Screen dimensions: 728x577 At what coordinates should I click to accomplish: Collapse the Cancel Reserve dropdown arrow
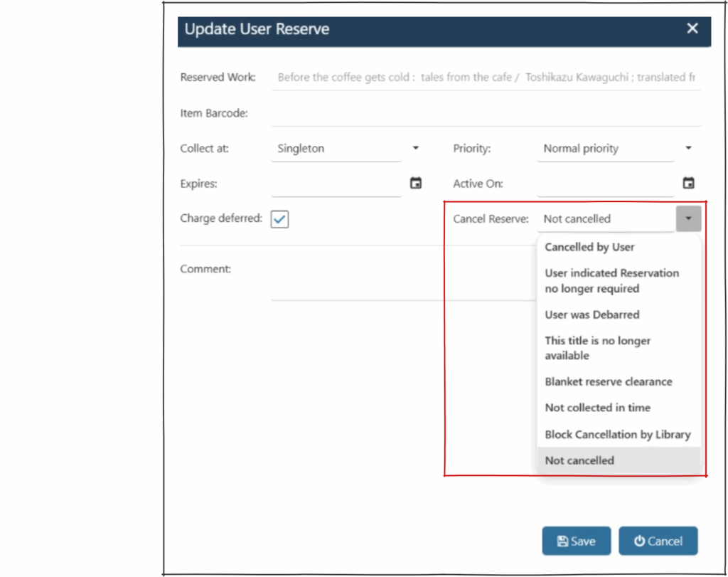[688, 219]
